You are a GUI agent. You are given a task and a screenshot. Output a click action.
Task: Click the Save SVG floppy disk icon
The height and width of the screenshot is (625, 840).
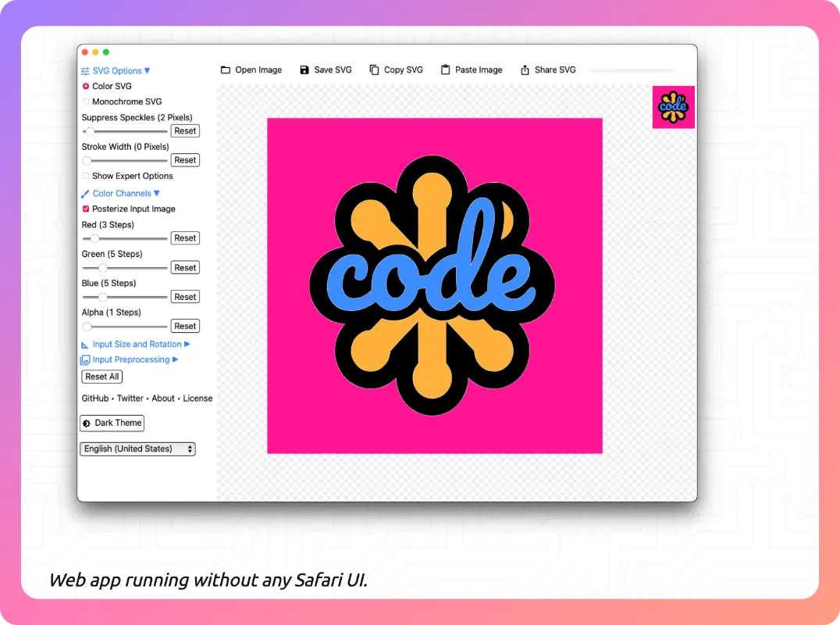(304, 70)
